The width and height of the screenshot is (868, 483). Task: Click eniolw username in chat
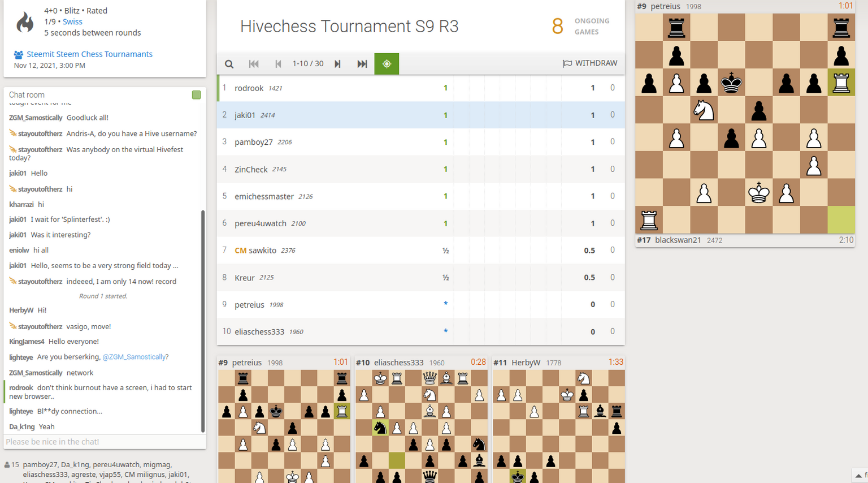[x=19, y=251]
